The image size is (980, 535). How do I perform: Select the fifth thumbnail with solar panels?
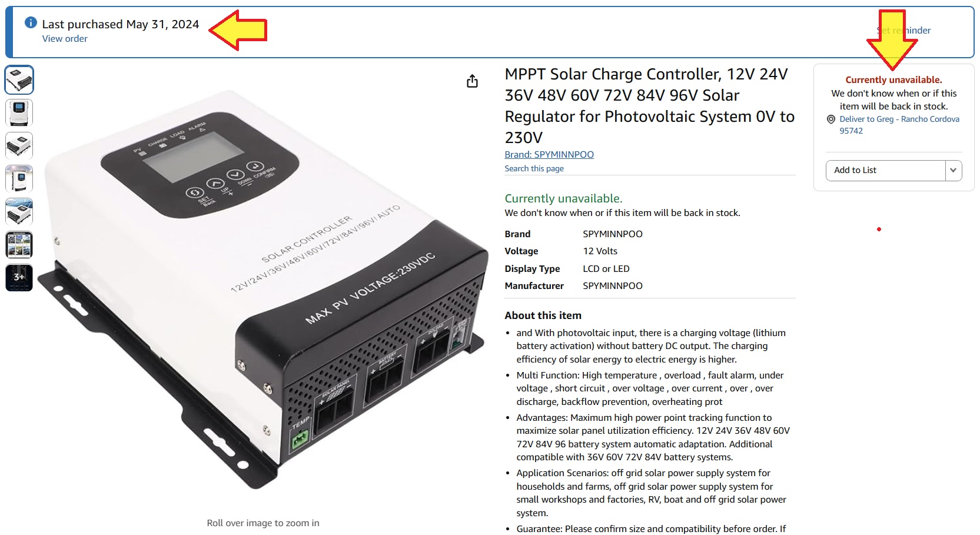[19, 212]
